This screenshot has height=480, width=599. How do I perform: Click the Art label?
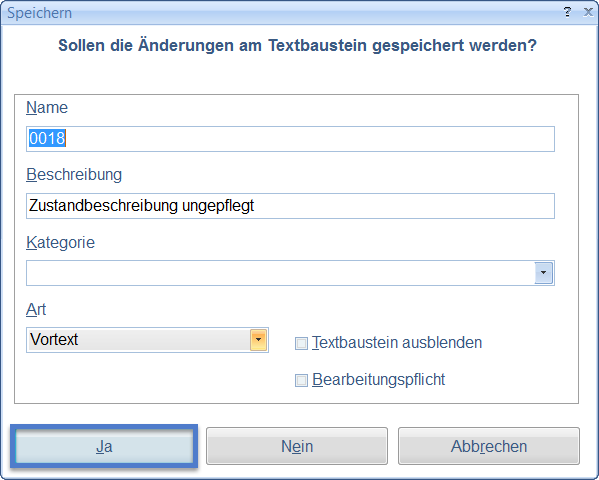(x=36, y=309)
